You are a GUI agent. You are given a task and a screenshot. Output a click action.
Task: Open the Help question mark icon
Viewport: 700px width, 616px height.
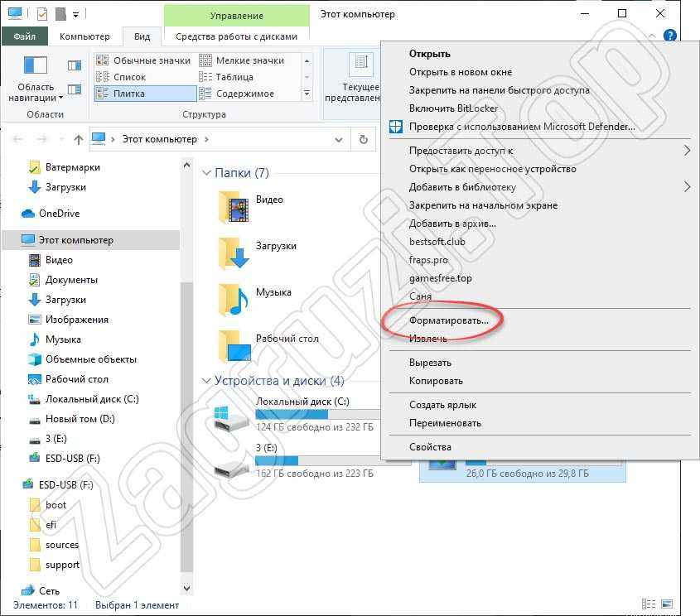(x=670, y=36)
